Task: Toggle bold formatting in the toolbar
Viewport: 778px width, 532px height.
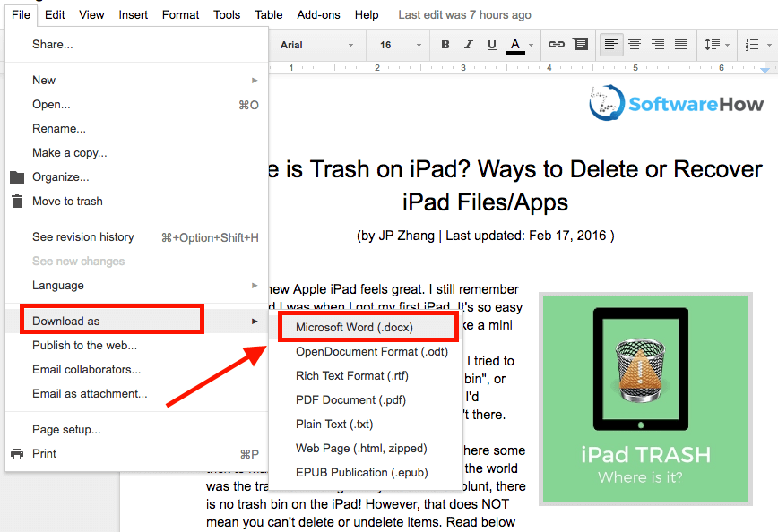Action: 445,45
